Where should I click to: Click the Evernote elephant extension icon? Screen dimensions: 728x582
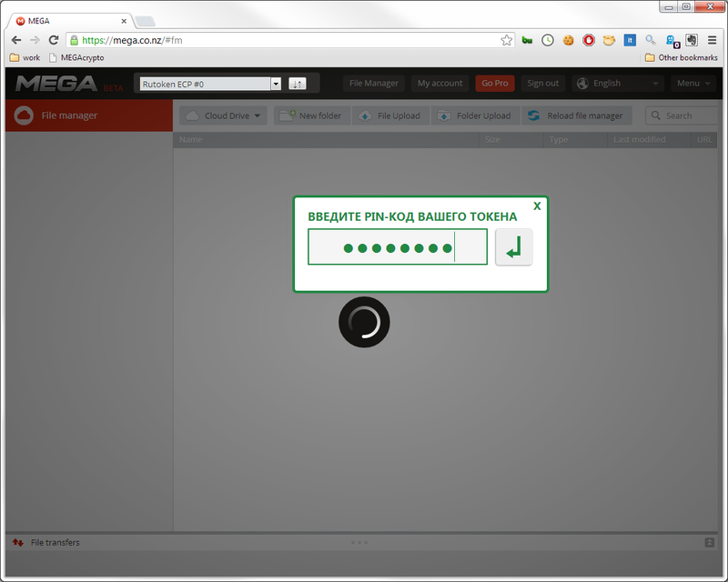click(692, 40)
